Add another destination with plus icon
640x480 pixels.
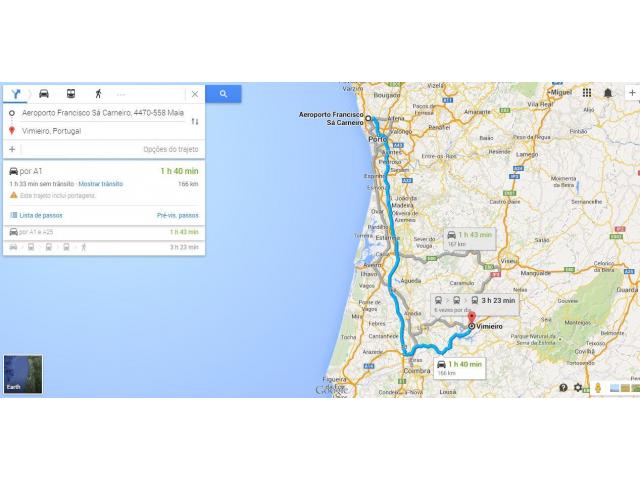pos(12,149)
